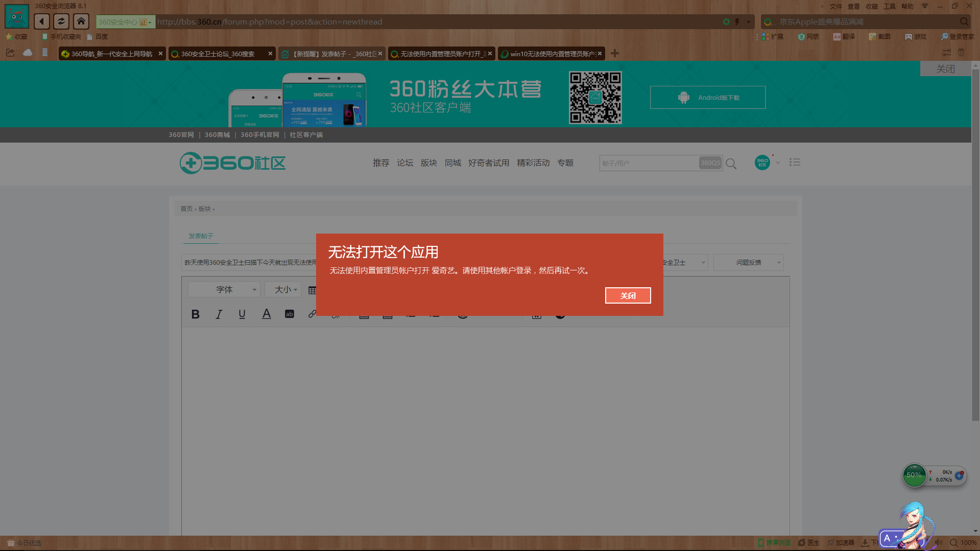Click the closed-tabs trash icon
This screenshot has height=551, width=980.
tap(961, 53)
